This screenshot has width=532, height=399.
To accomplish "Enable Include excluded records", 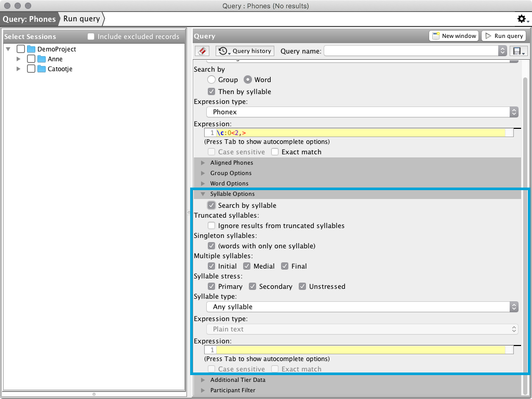I will coord(91,36).
